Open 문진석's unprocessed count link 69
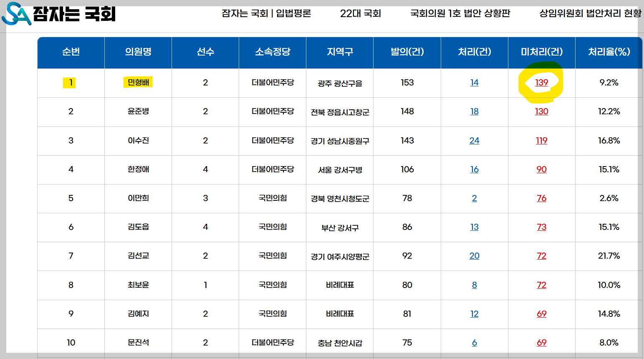The width and height of the screenshot is (644, 359). tap(542, 343)
